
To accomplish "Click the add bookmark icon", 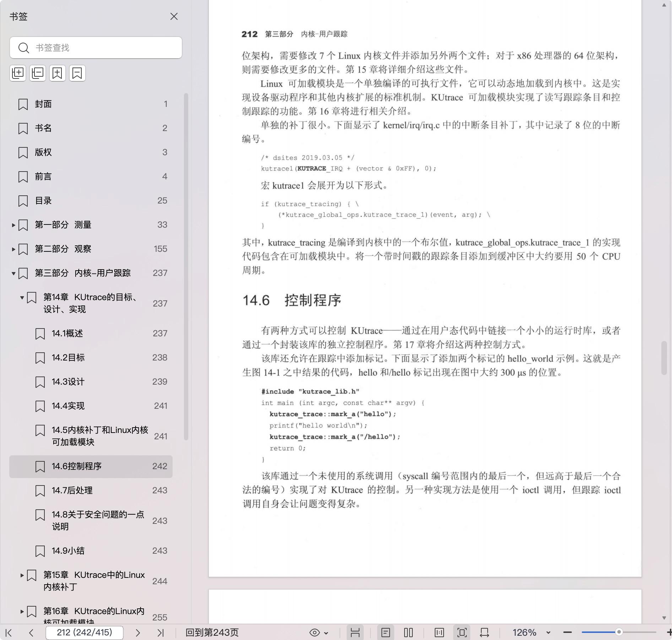I will pos(58,73).
